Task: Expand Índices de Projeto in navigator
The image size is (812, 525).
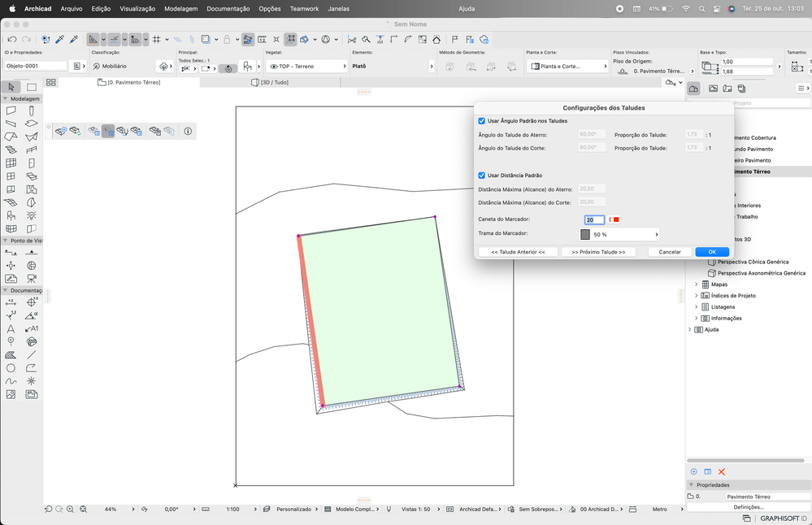Action: tap(696, 296)
